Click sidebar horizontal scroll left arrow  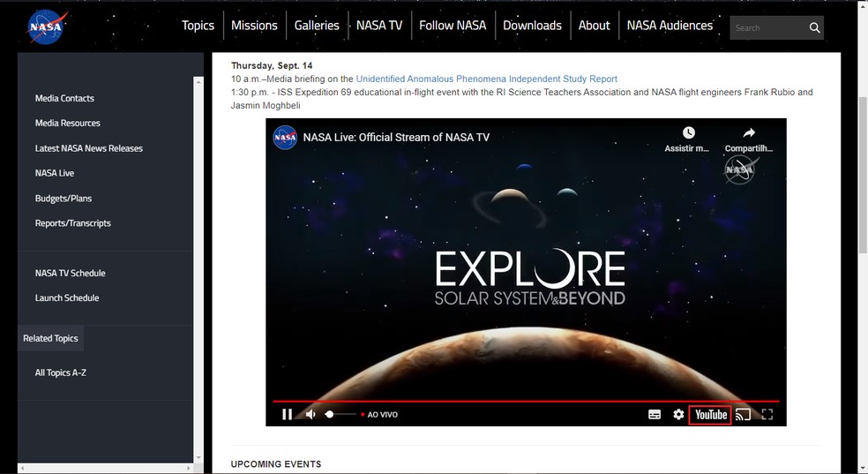tap(22, 469)
